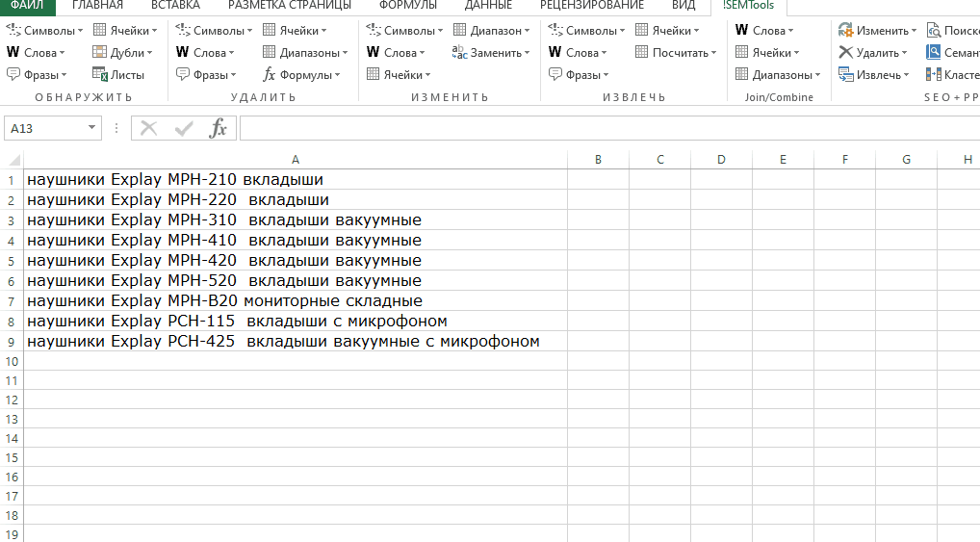This screenshot has width=980, height=542.
Task: Select cell with 'MPH-B20 мониторные складные'
Action: tap(296, 300)
